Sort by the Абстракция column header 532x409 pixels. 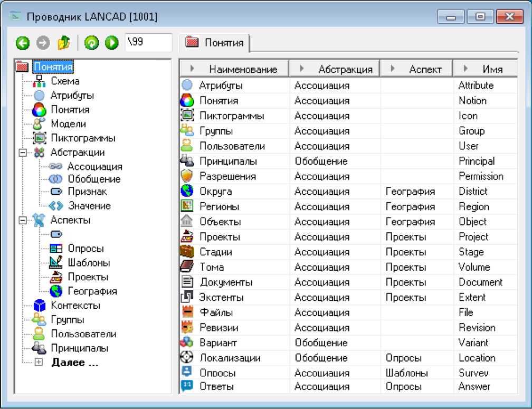335,69
